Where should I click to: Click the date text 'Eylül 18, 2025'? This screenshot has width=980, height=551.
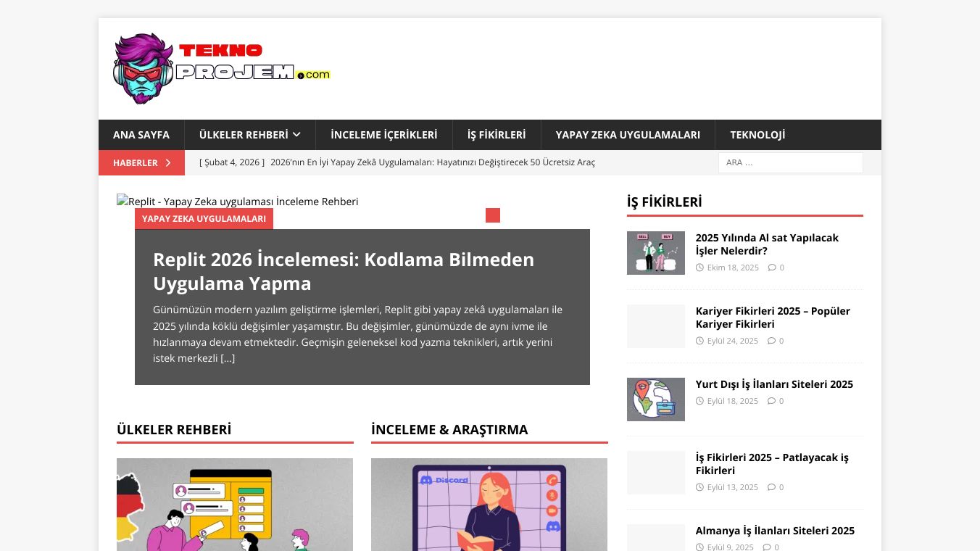pos(733,401)
